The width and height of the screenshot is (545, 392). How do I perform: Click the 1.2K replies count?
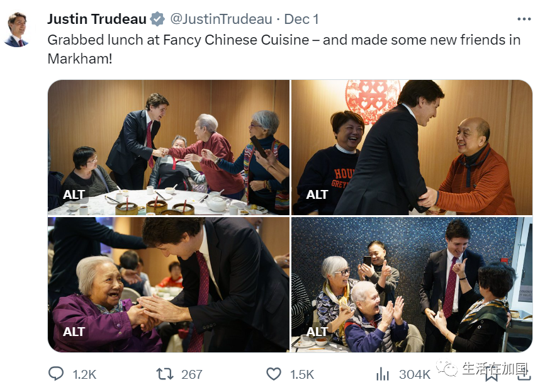click(x=84, y=374)
